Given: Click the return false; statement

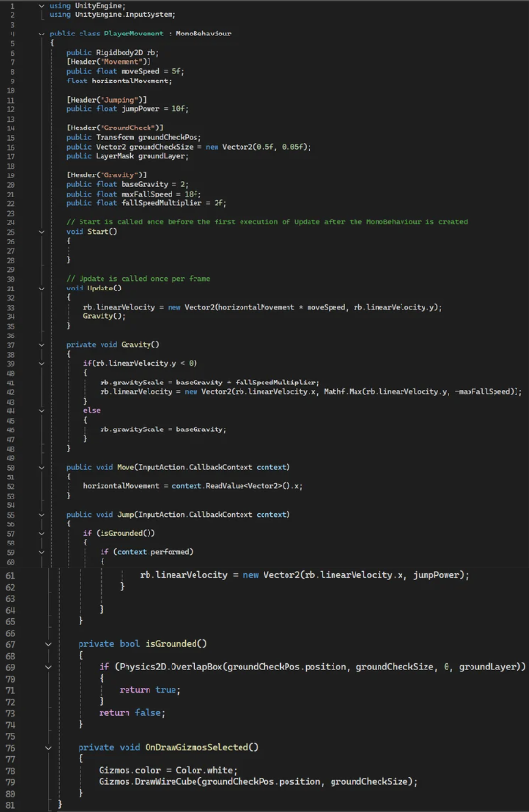Looking at the screenshot, I should coord(132,713).
